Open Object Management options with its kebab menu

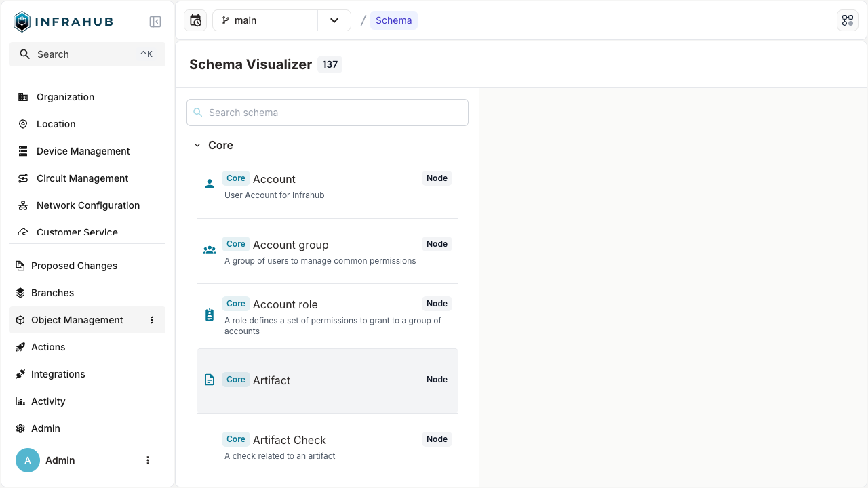click(x=152, y=319)
